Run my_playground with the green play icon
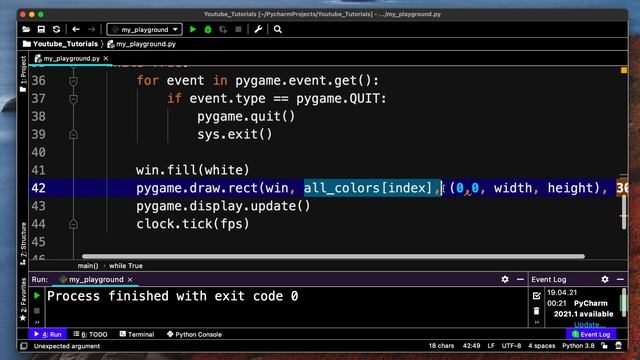 click(x=193, y=29)
